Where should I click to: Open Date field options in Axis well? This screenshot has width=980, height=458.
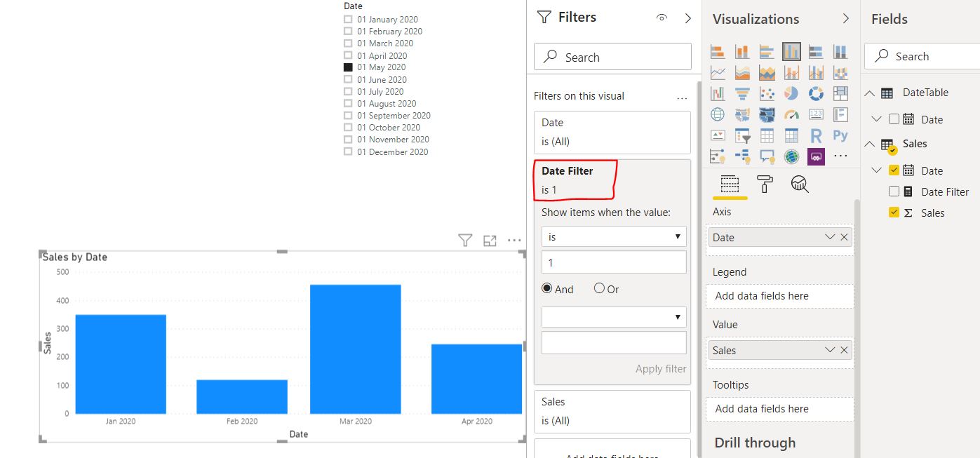[x=830, y=238]
